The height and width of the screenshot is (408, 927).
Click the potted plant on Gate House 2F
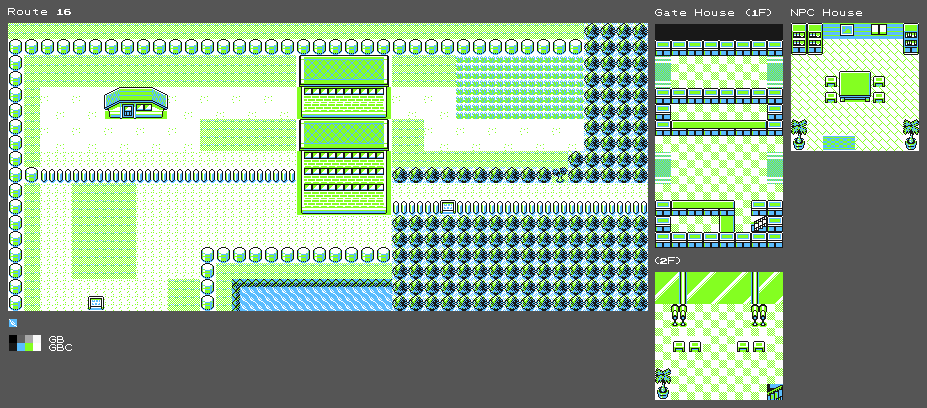(663, 383)
